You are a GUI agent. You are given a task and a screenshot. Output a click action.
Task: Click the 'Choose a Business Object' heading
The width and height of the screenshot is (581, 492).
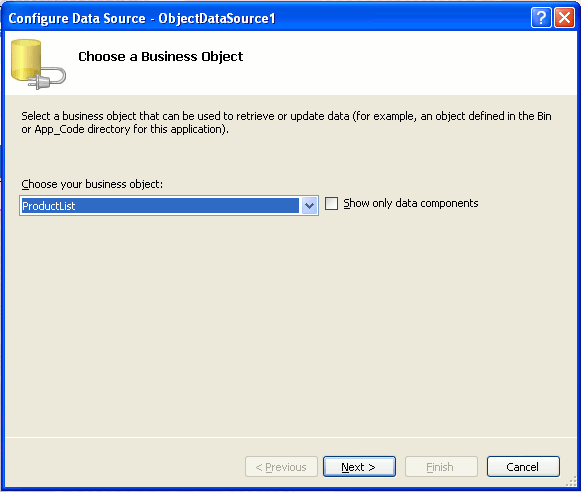(x=160, y=57)
